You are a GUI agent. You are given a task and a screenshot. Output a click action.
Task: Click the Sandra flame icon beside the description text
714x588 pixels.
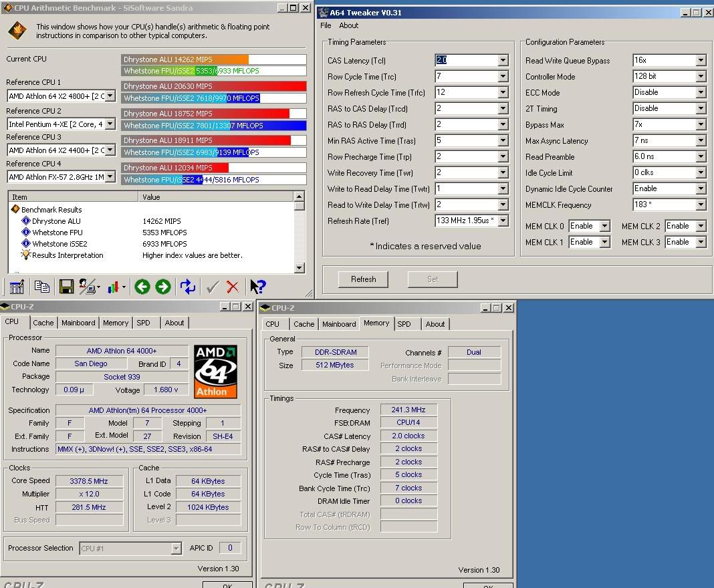[17, 31]
